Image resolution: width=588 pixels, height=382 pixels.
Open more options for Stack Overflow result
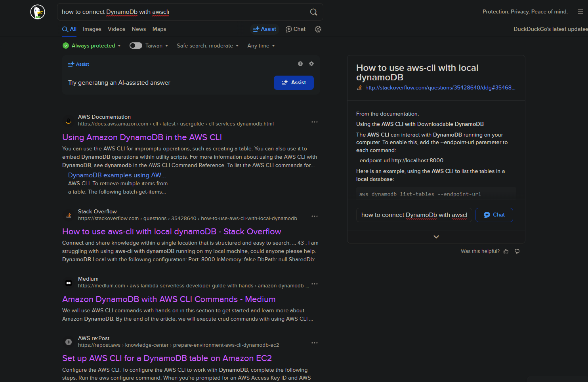[x=315, y=216]
